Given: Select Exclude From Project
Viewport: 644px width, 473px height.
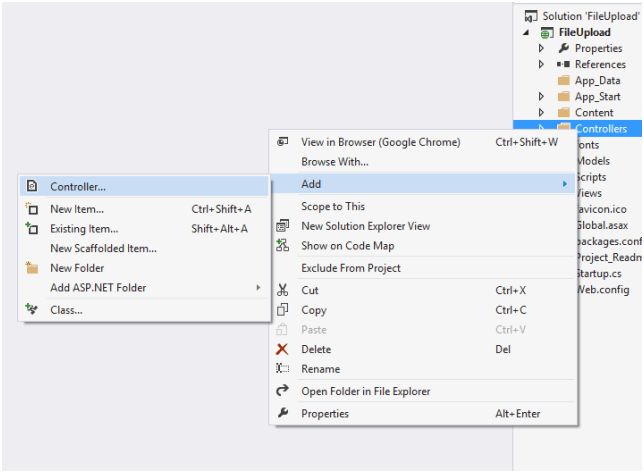Looking at the screenshot, I should (x=350, y=268).
